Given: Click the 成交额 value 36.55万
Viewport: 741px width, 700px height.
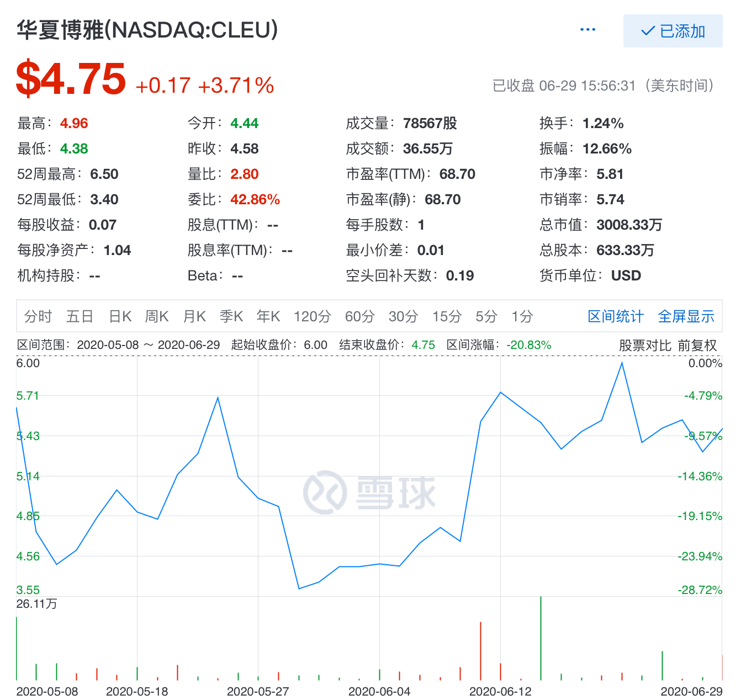Looking at the screenshot, I should point(428,149).
